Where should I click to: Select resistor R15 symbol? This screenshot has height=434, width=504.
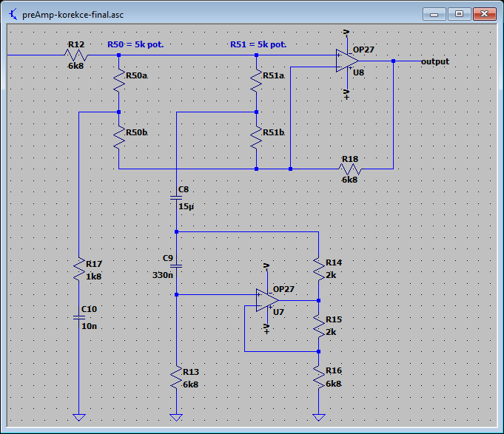[318, 326]
